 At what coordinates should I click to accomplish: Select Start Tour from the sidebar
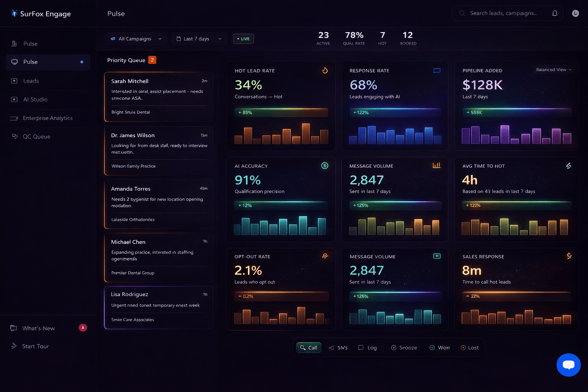click(x=36, y=346)
